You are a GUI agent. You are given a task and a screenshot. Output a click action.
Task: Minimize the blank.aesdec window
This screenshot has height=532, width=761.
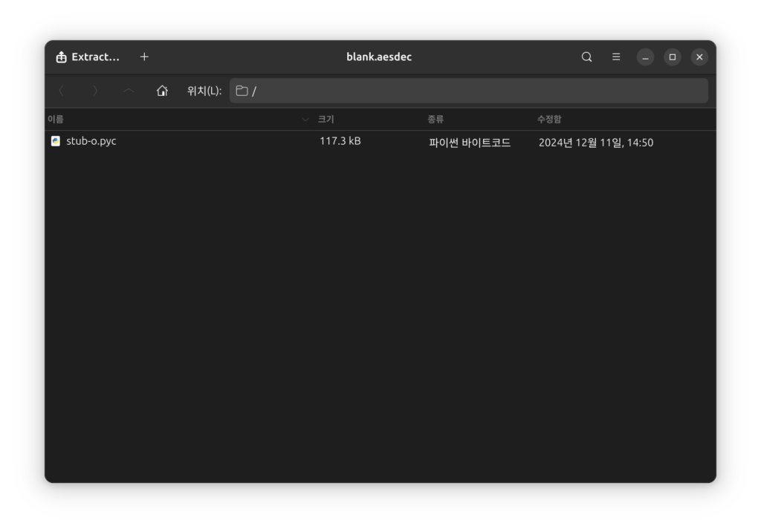(645, 56)
